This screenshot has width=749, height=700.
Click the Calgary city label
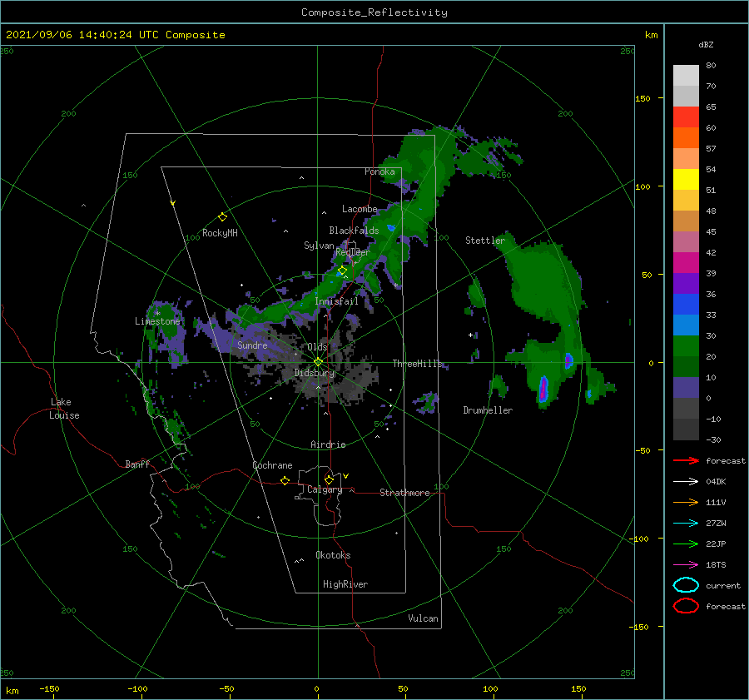(x=325, y=489)
